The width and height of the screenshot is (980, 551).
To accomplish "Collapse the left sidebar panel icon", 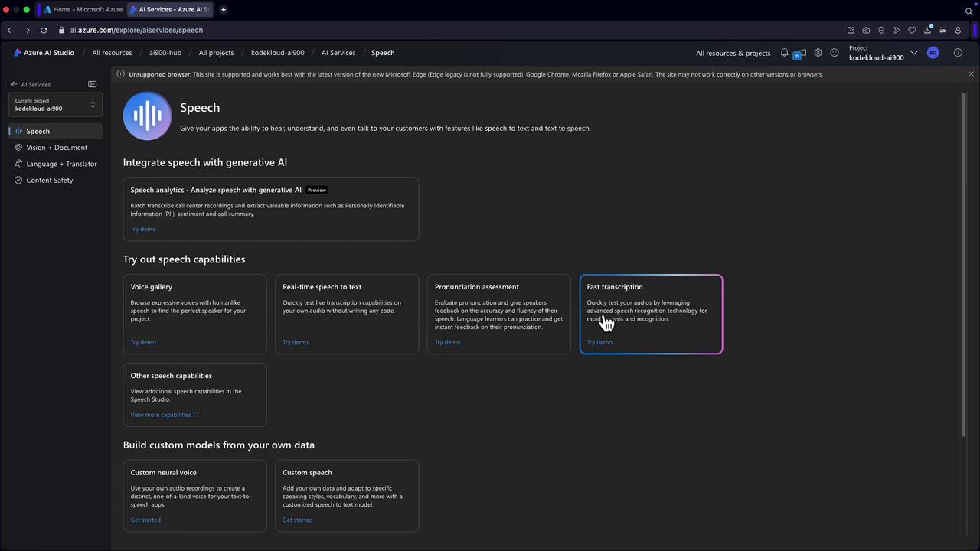I will pos(93,84).
